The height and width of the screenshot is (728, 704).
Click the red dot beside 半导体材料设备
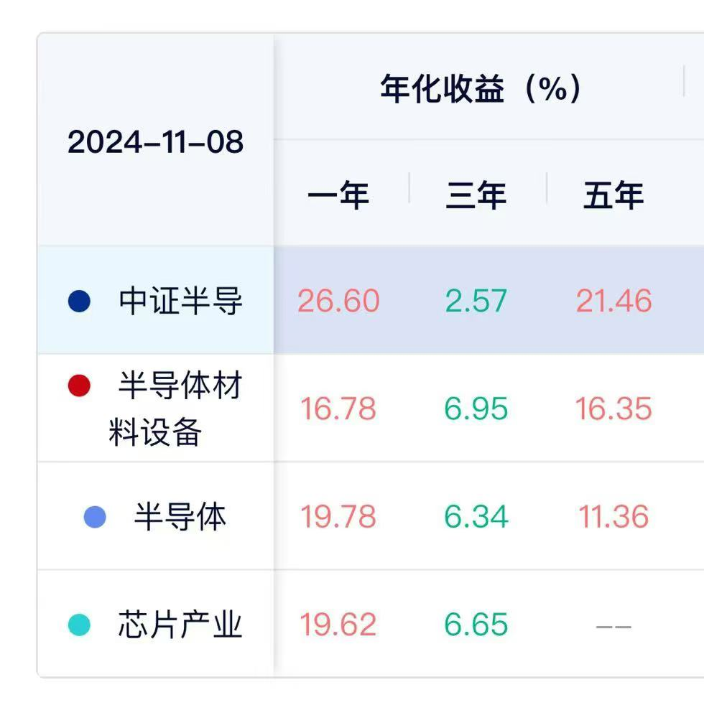[79, 386]
